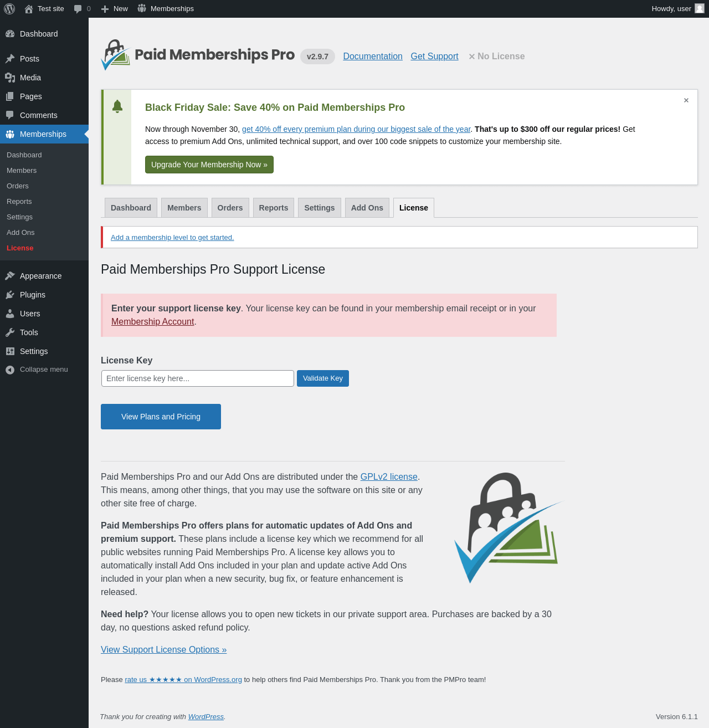
Task: Click View Plans and Pricing button
Action: pyautogui.click(x=161, y=417)
